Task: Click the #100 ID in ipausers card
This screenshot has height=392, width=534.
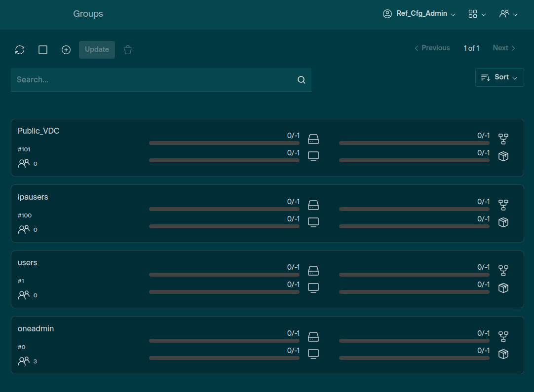Action: [x=25, y=215]
